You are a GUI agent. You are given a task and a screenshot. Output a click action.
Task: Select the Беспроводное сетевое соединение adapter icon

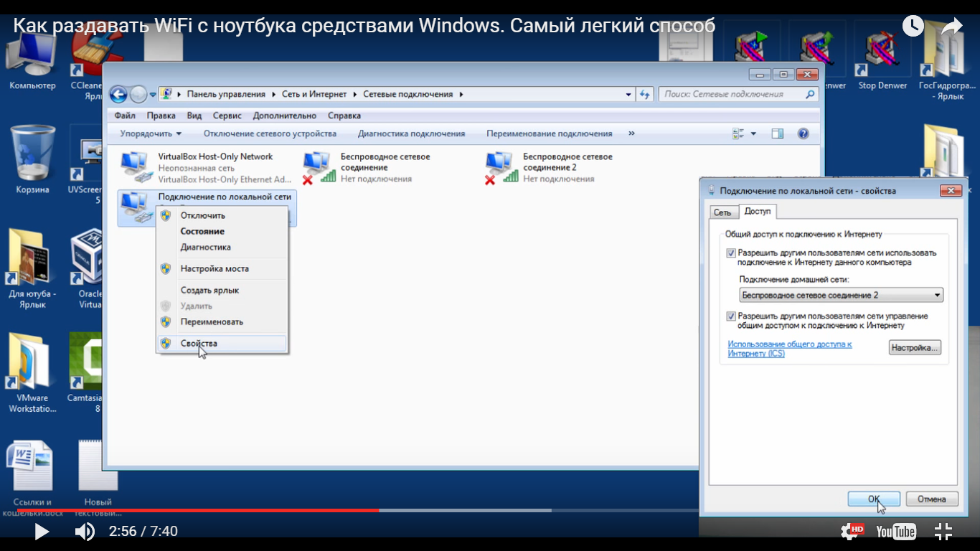[319, 168]
